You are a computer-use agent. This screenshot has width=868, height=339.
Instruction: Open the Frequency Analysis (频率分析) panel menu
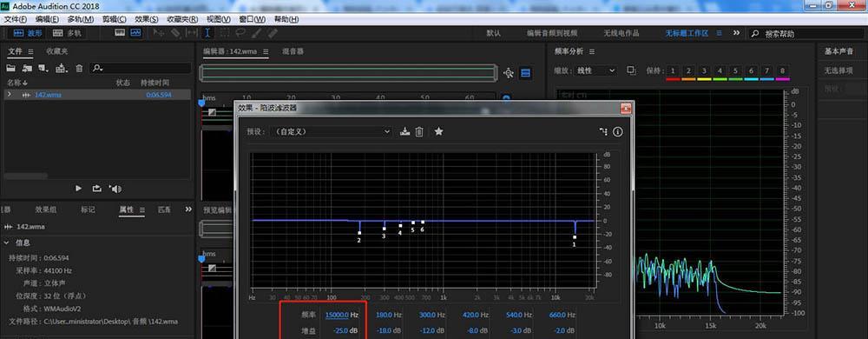592,51
